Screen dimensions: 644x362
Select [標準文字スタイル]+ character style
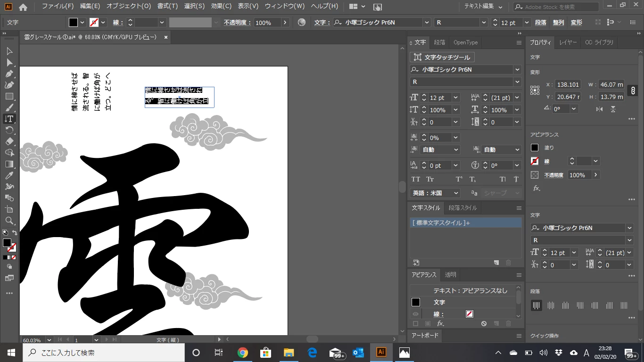tap(466, 222)
